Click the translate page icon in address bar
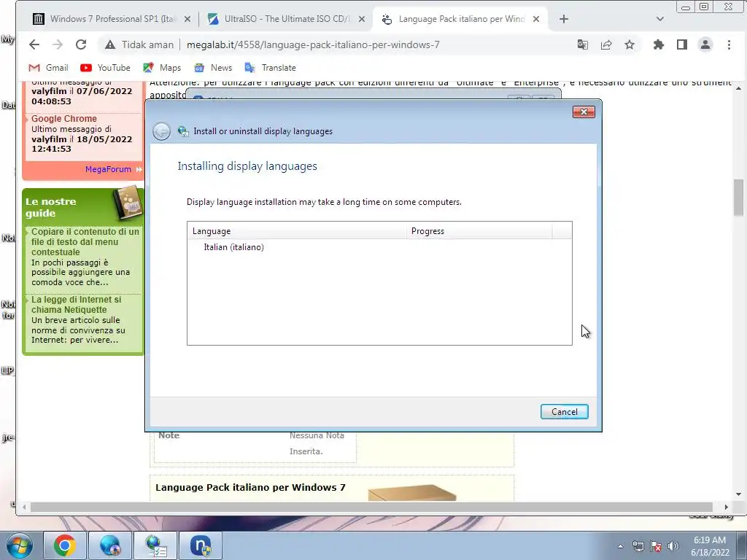Screen dimensions: 747x560 (x=583, y=44)
